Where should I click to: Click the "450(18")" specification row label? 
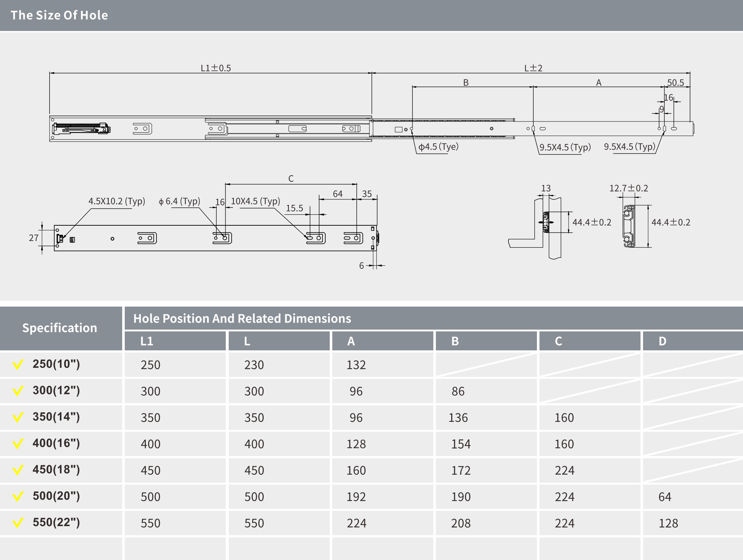(x=56, y=470)
